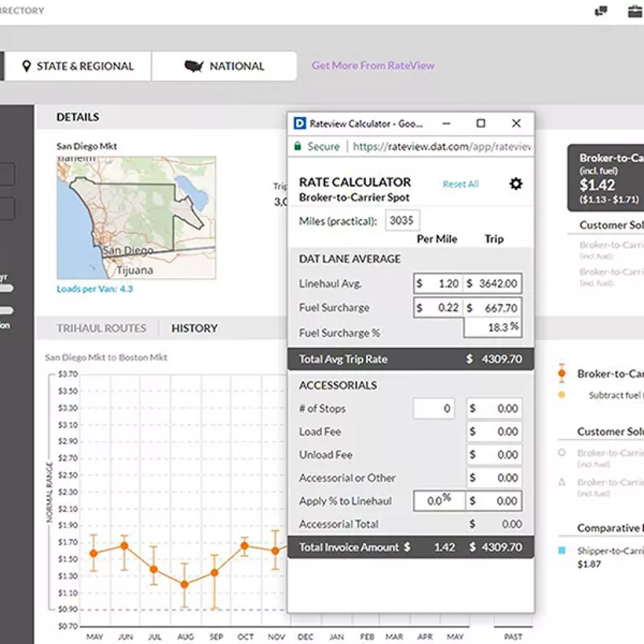Click the # of Stops dollar amount field
Viewport: 644px width, 644px height.
click(494, 408)
